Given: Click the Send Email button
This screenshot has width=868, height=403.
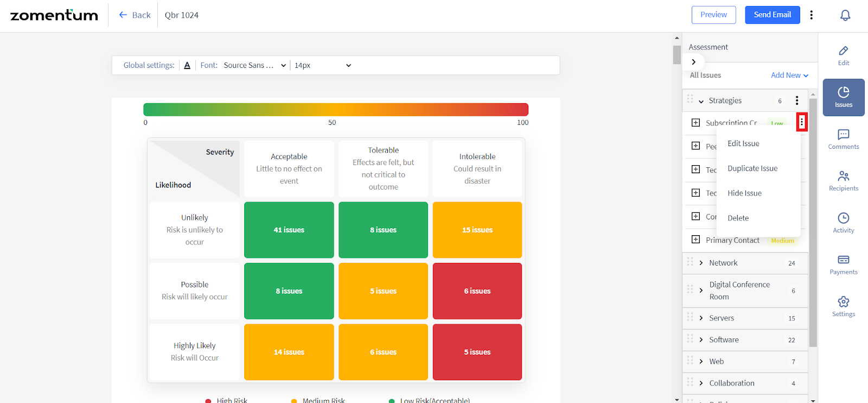Looking at the screenshot, I should [x=772, y=15].
